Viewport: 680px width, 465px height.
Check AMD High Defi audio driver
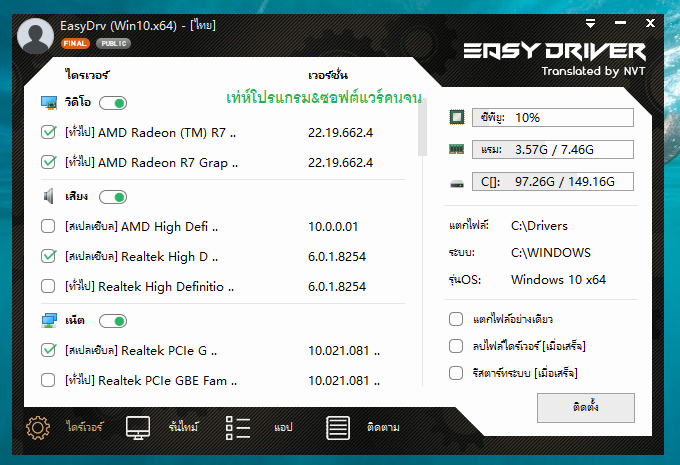point(48,226)
